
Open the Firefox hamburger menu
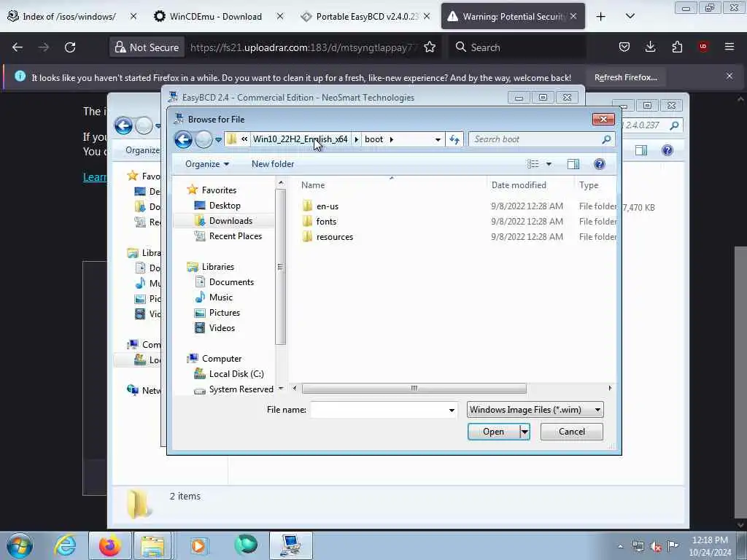pyautogui.click(x=729, y=47)
